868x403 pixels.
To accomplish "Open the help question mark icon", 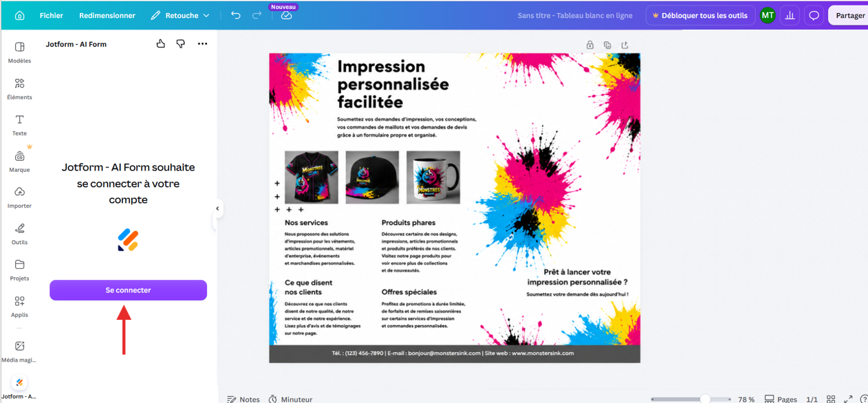I will click(x=864, y=399).
